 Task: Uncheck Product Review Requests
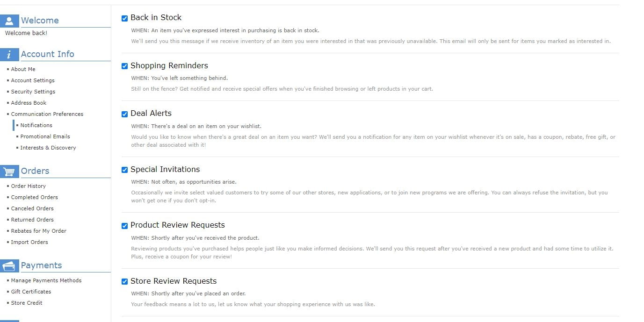coord(124,225)
